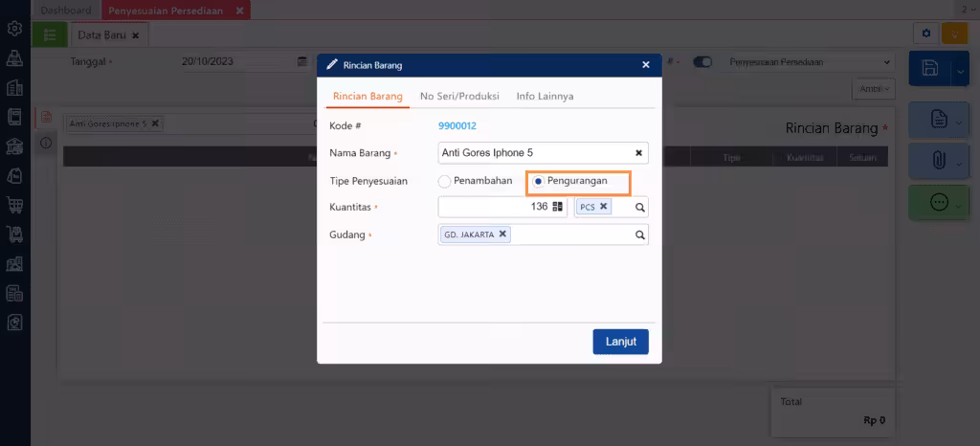Open the info side tab icon

(x=46, y=143)
